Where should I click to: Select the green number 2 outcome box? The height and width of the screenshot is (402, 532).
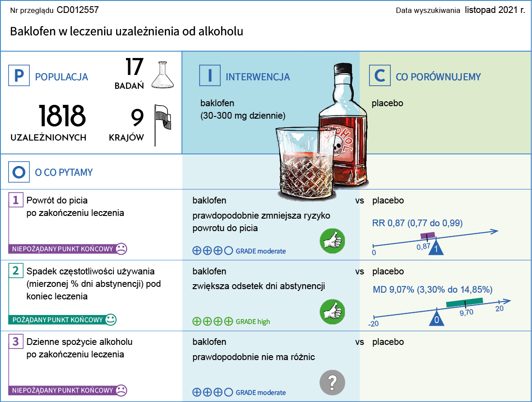click(x=16, y=271)
